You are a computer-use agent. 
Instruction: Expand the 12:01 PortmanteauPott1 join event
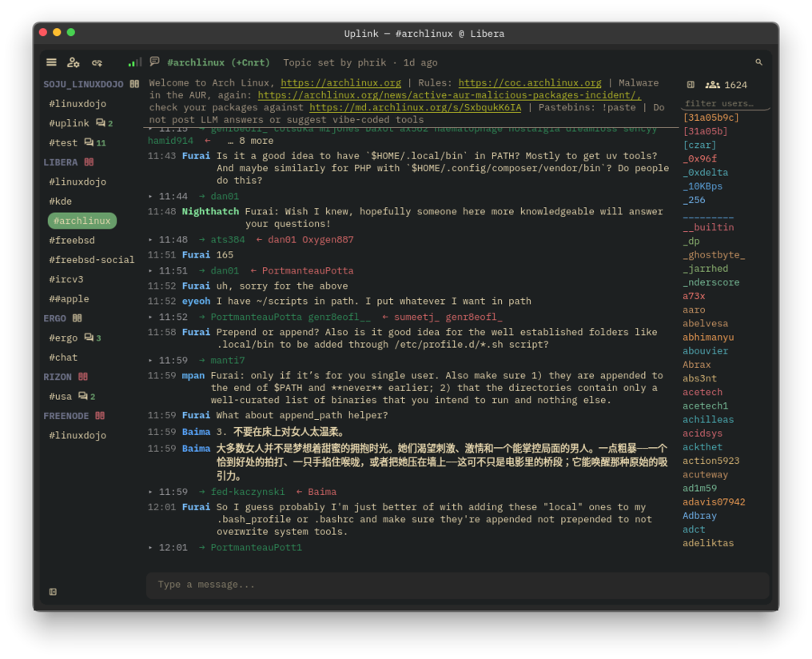coord(151,548)
